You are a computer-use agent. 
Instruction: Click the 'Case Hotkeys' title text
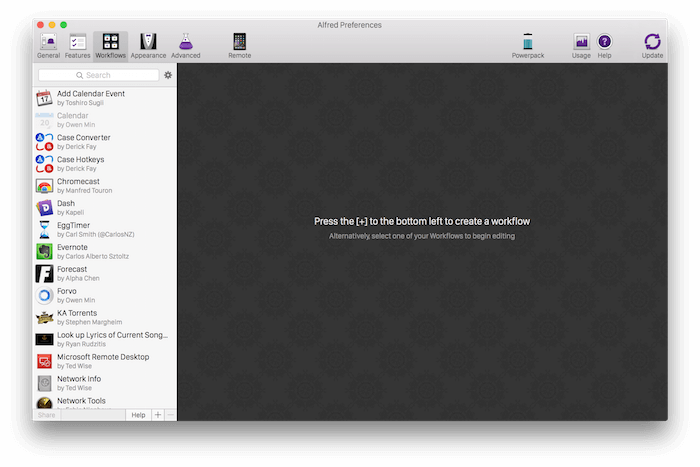coord(80,159)
